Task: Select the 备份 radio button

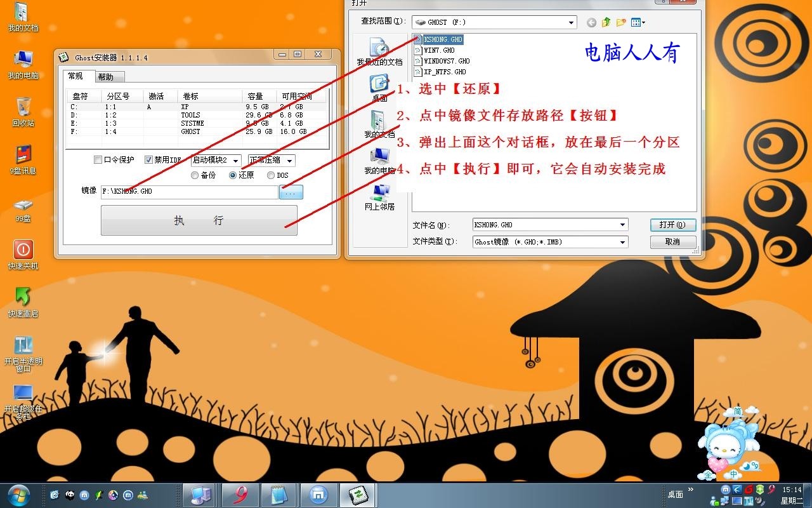Action: pyautogui.click(x=195, y=175)
